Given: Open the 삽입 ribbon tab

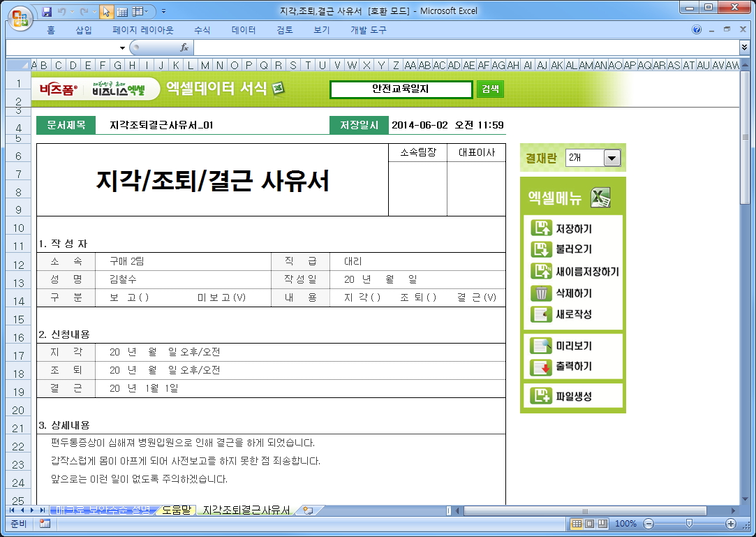Looking at the screenshot, I should pos(83,30).
